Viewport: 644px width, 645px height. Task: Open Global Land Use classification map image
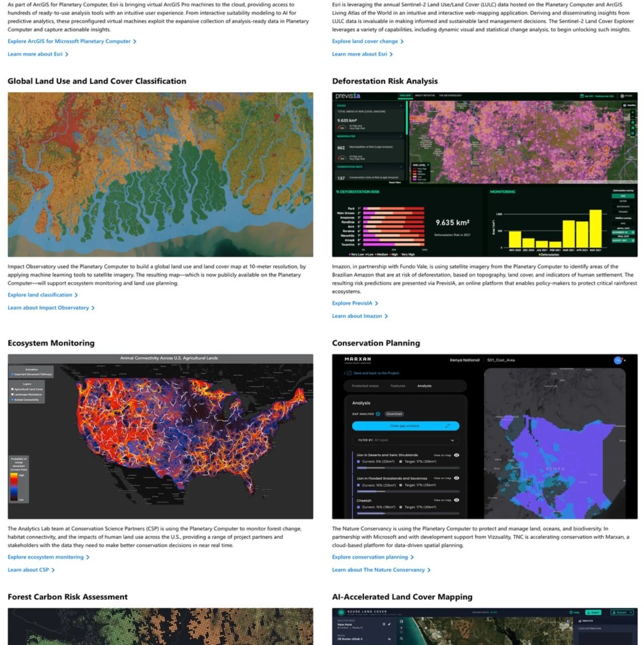click(160, 174)
